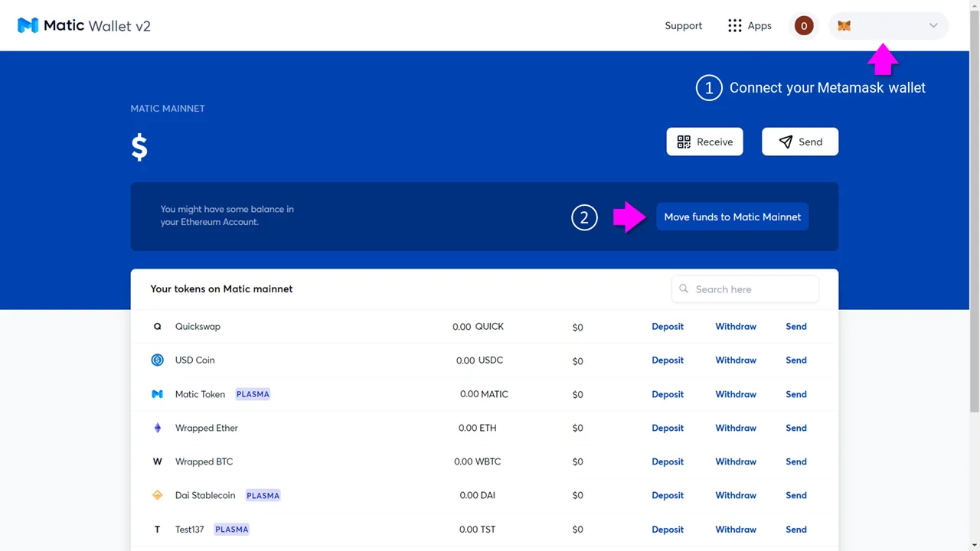Click the 0.00 ETH balance
The image size is (980, 551).
[478, 429]
